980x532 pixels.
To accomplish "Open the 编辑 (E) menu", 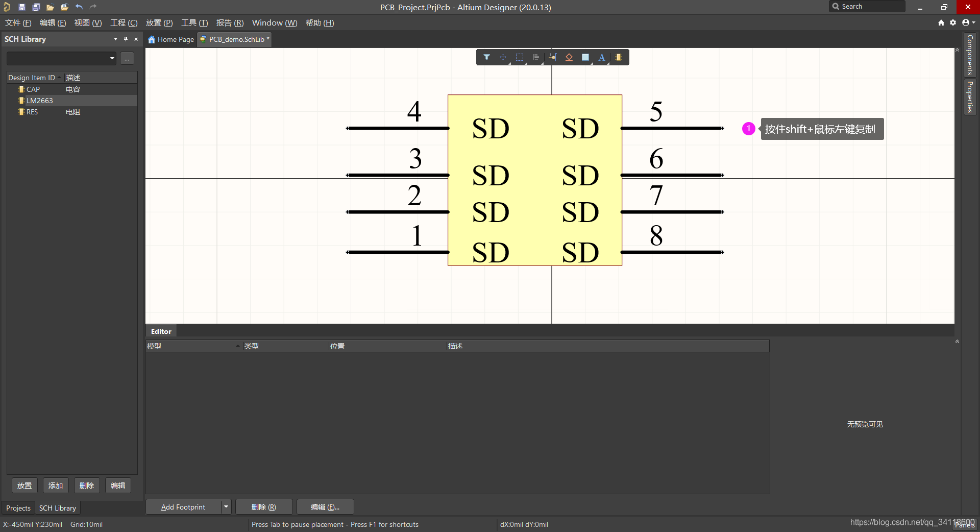I will pos(53,22).
